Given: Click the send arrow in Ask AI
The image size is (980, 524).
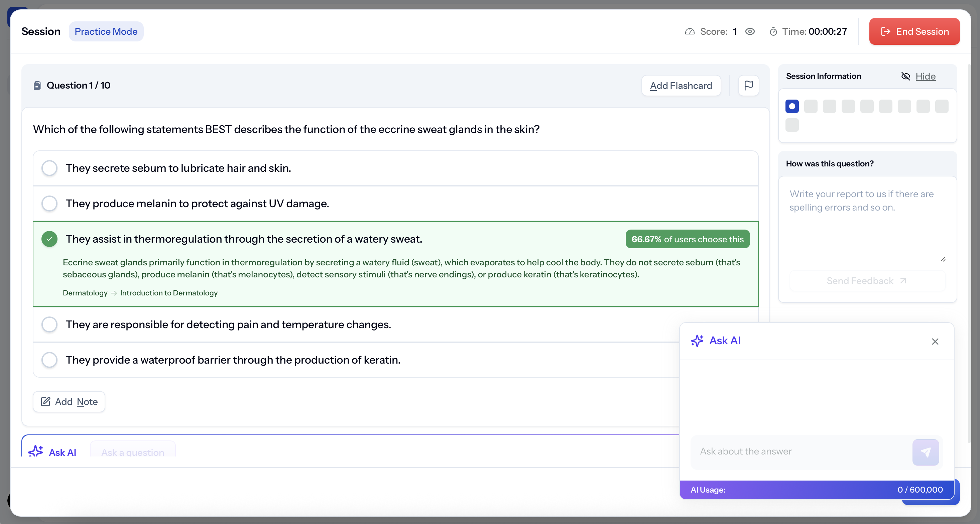Looking at the screenshot, I should (x=925, y=452).
